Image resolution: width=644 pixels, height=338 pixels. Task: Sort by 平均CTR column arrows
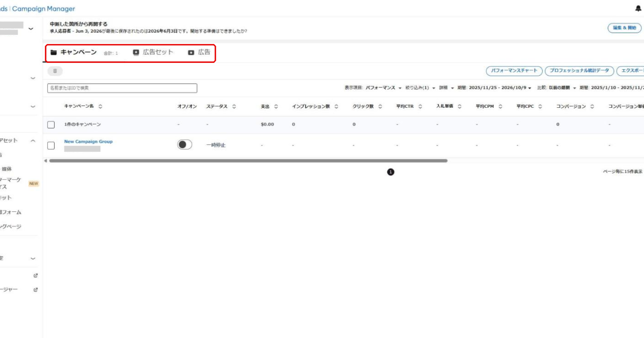[420, 106]
